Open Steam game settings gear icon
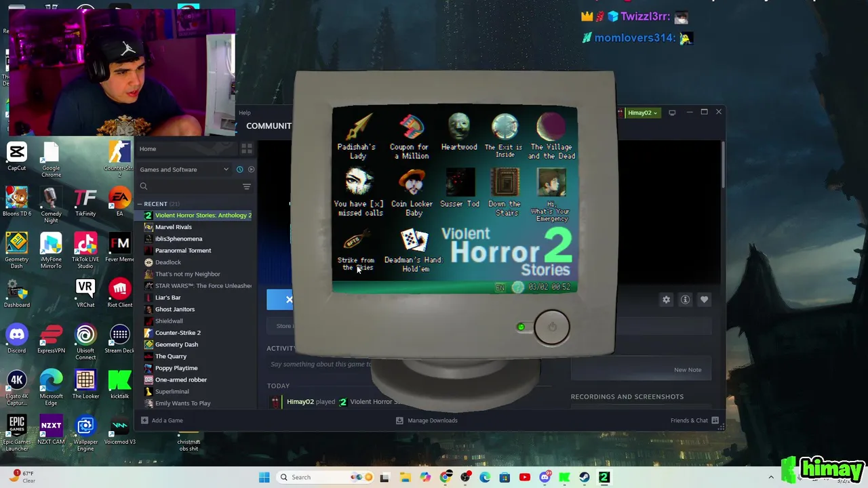The width and height of the screenshot is (868, 488). pyautogui.click(x=666, y=300)
